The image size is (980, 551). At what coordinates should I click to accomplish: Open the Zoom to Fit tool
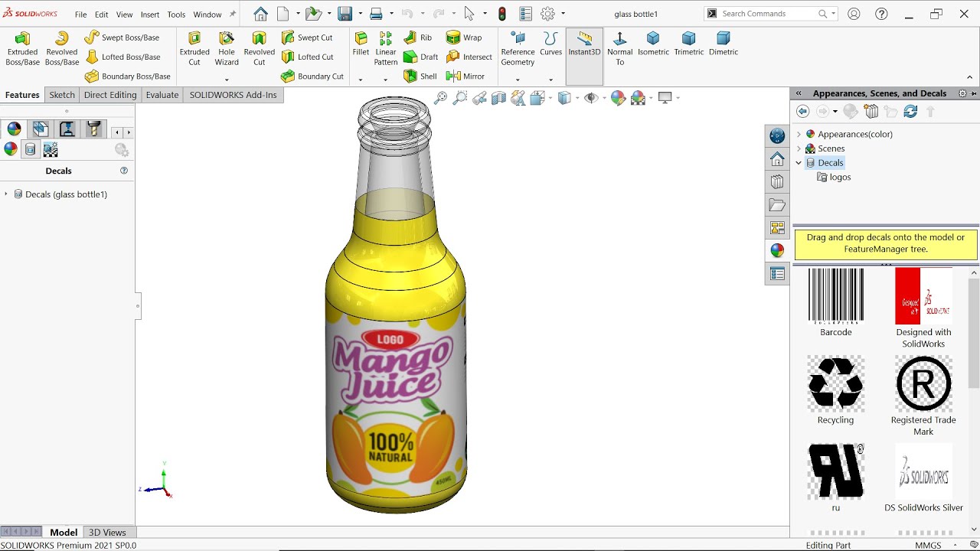440,98
